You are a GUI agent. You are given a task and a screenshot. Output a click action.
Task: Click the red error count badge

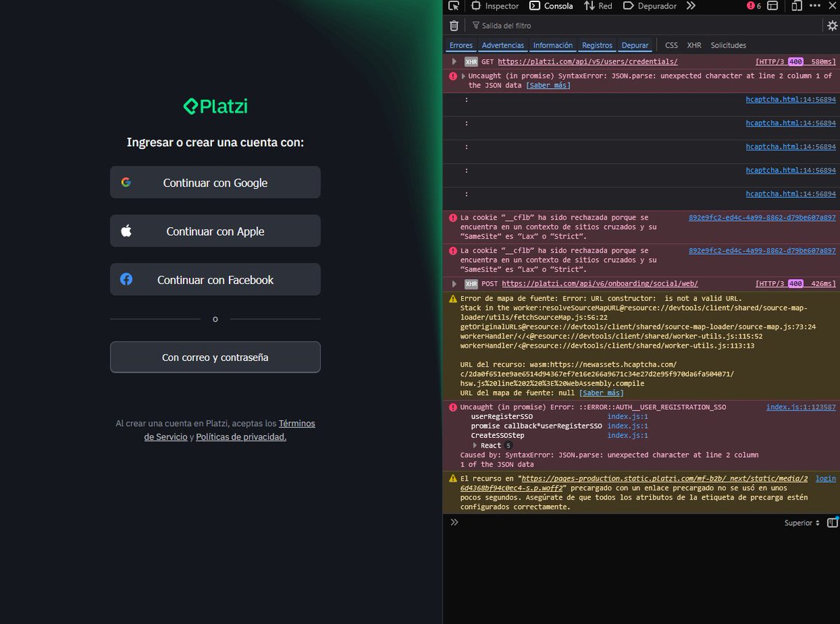(x=755, y=6)
